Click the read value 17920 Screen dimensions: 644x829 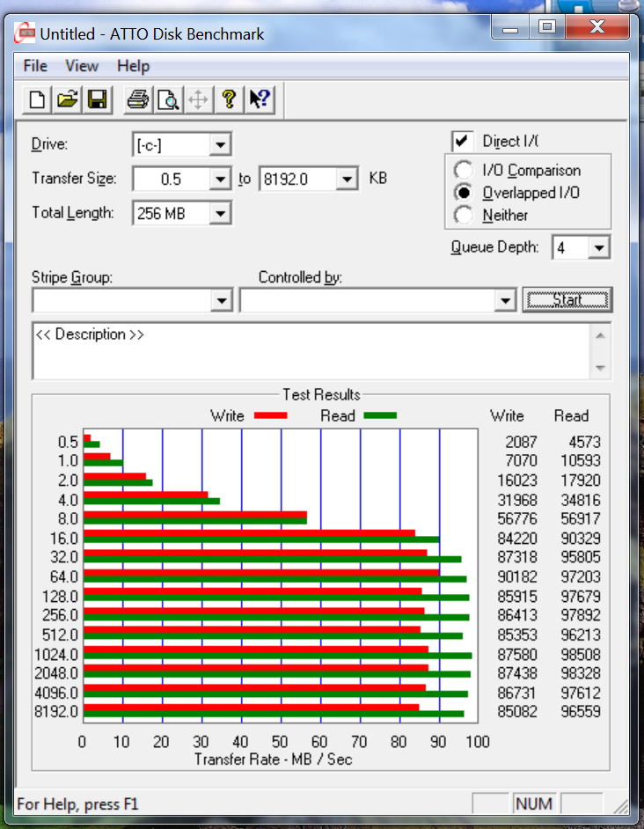tap(581, 480)
